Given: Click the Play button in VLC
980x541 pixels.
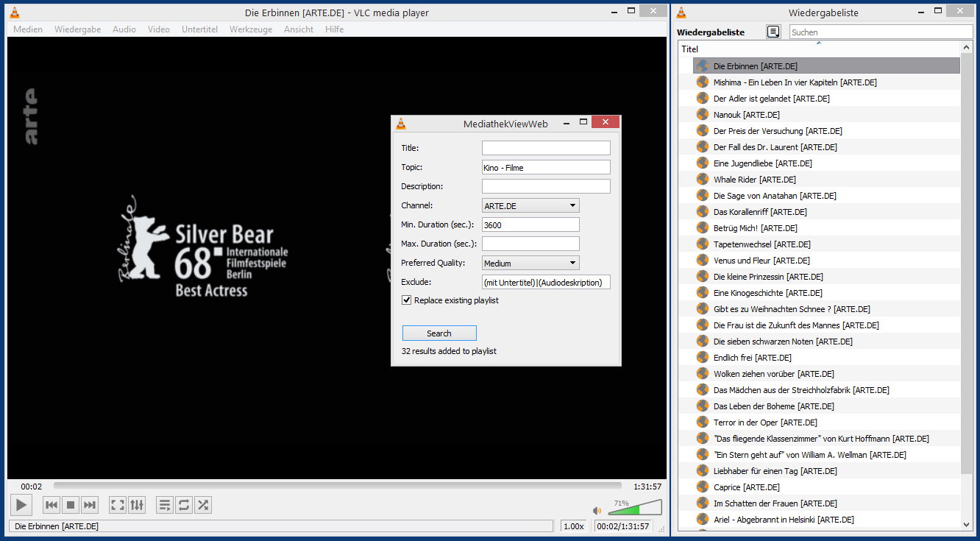Looking at the screenshot, I should click(x=21, y=505).
